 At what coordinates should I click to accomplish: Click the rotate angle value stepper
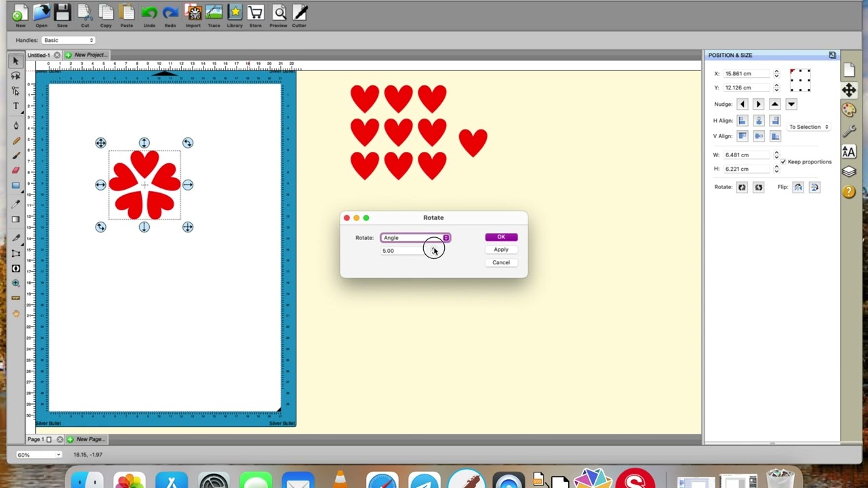(435, 251)
